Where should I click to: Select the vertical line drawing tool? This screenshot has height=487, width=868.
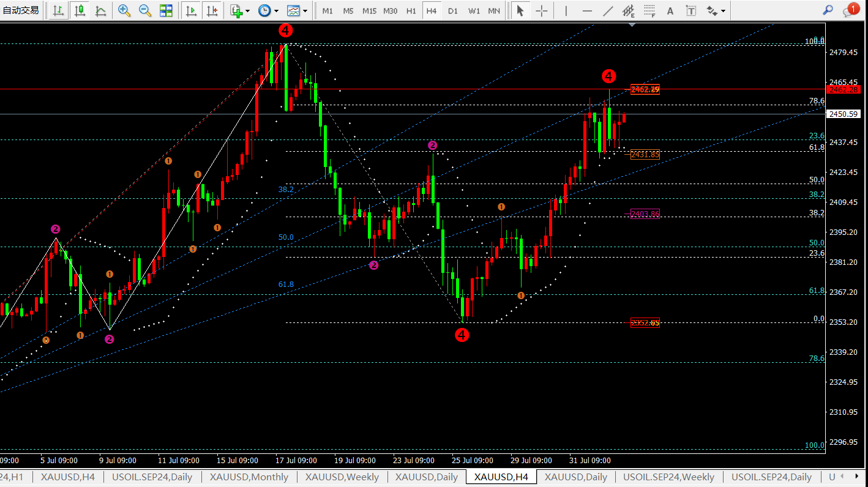tap(566, 10)
